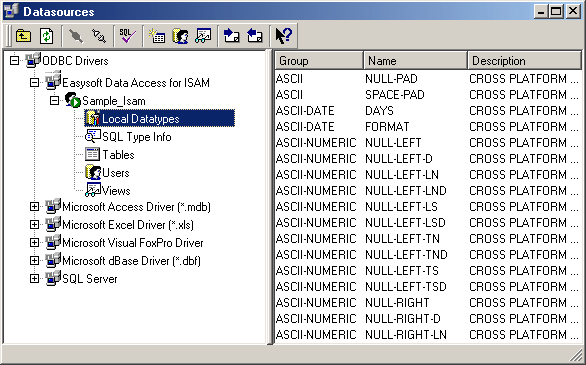Click the Datasources title bar app icon
The height and width of the screenshot is (365, 586).
(x=11, y=11)
